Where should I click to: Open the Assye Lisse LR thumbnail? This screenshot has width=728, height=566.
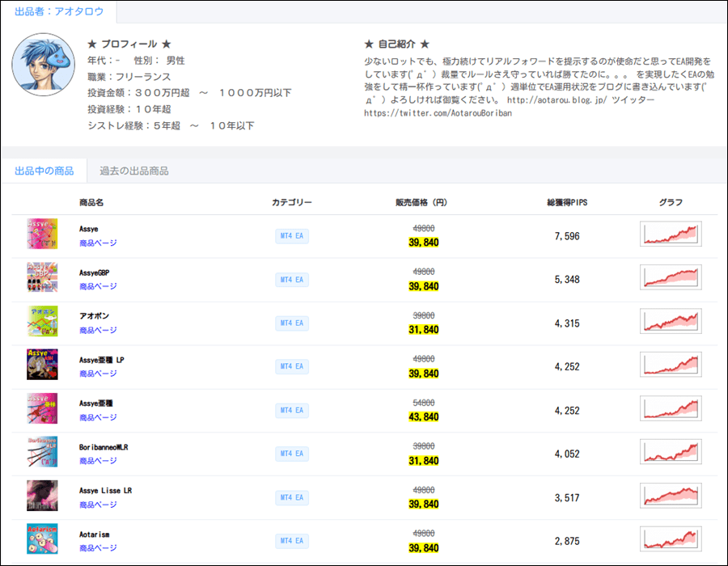click(42, 496)
